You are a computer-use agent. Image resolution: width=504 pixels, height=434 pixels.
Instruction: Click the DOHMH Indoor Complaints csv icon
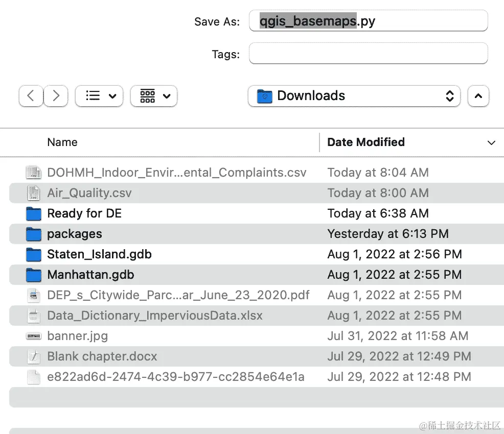[34, 173]
